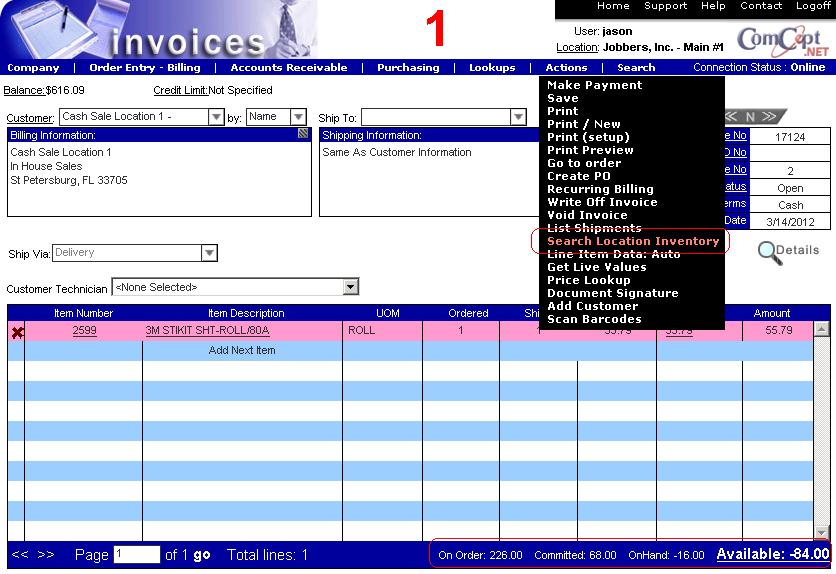The width and height of the screenshot is (836, 574).
Task: Click the page number input field
Action: [136, 554]
